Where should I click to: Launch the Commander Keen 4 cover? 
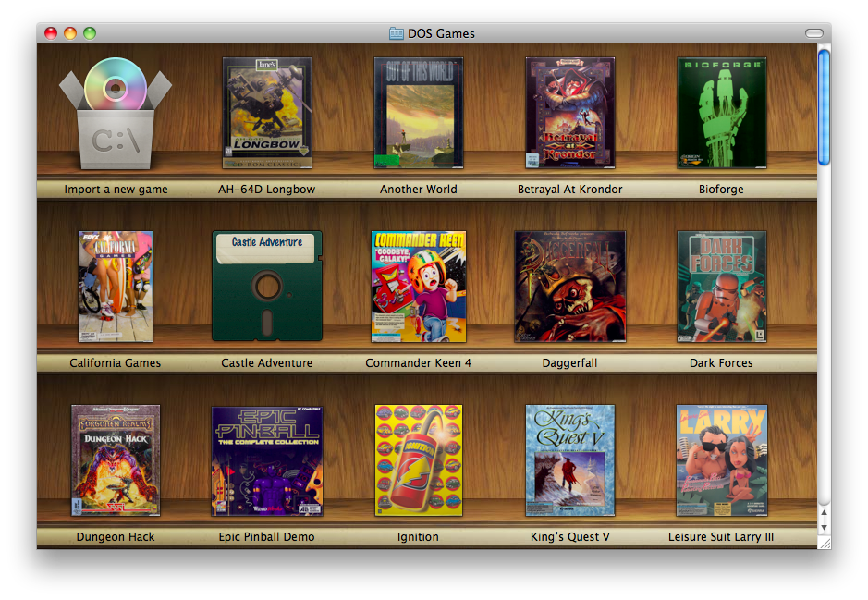[x=419, y=287]
